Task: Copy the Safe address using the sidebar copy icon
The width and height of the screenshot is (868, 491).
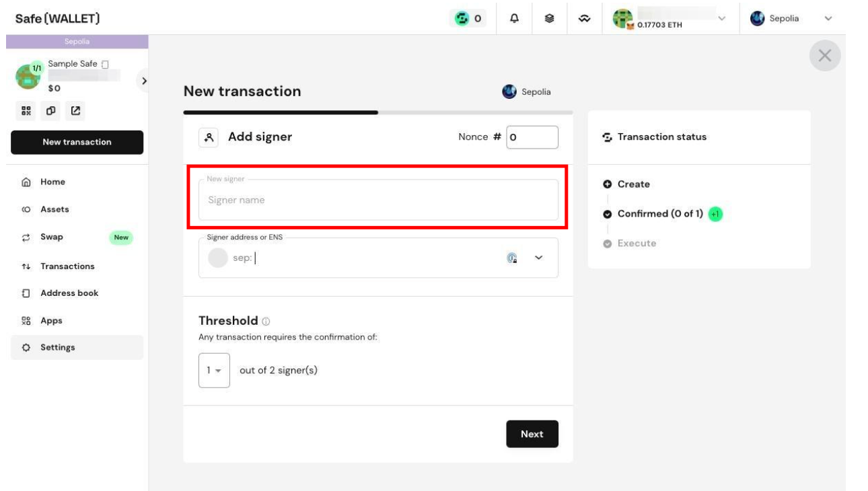Action: (x=49, y=110)
